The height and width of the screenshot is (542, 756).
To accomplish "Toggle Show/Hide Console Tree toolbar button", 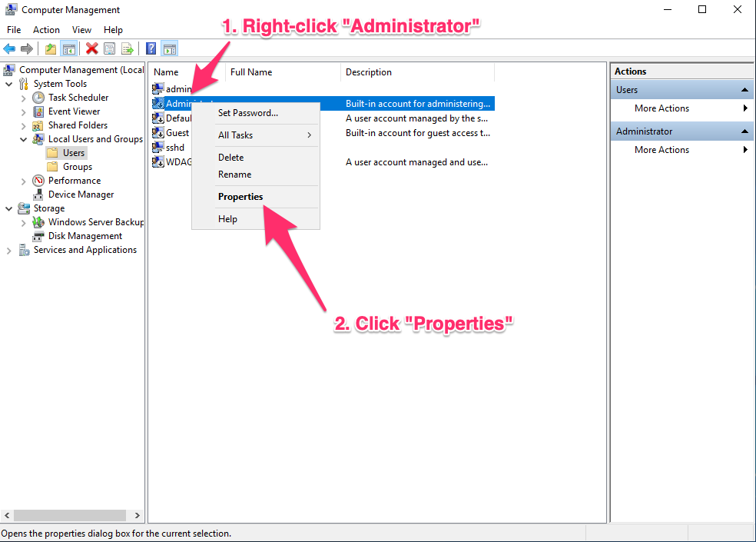I will click(69, 48).
